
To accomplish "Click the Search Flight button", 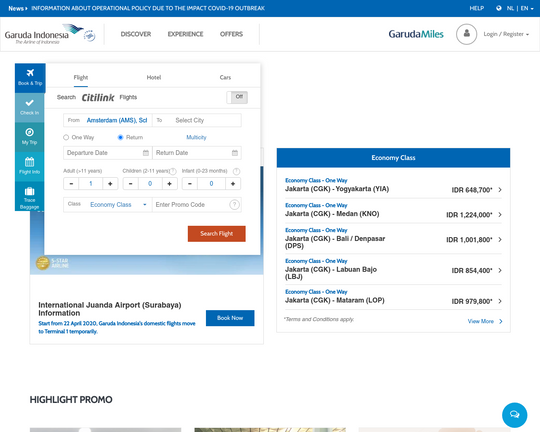I will click(217, 234).
